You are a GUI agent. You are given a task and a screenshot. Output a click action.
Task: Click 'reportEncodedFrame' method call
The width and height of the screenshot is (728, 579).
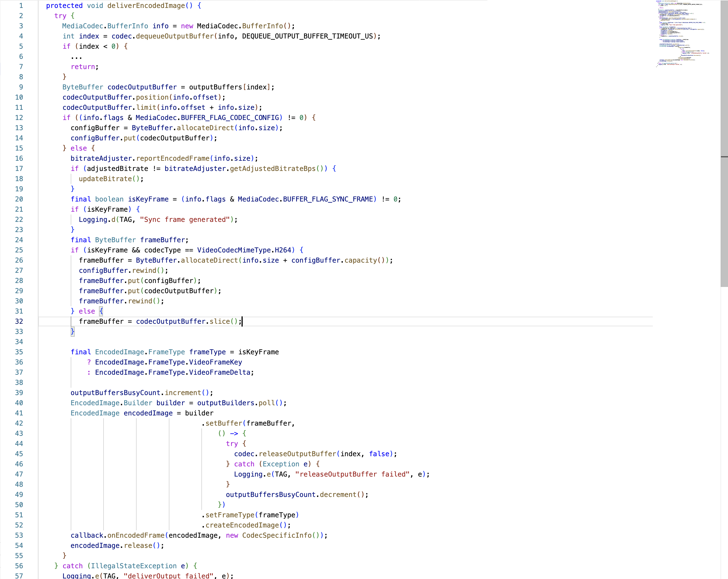[173, 158]
